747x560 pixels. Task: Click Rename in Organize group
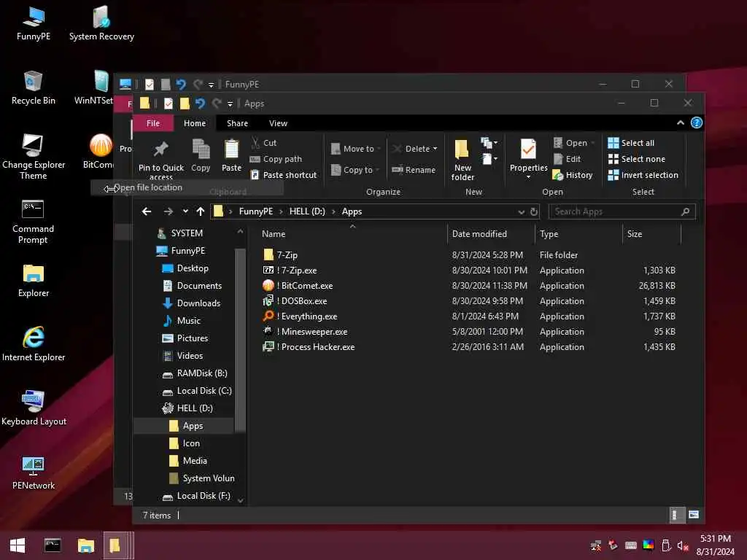[414, 170]
